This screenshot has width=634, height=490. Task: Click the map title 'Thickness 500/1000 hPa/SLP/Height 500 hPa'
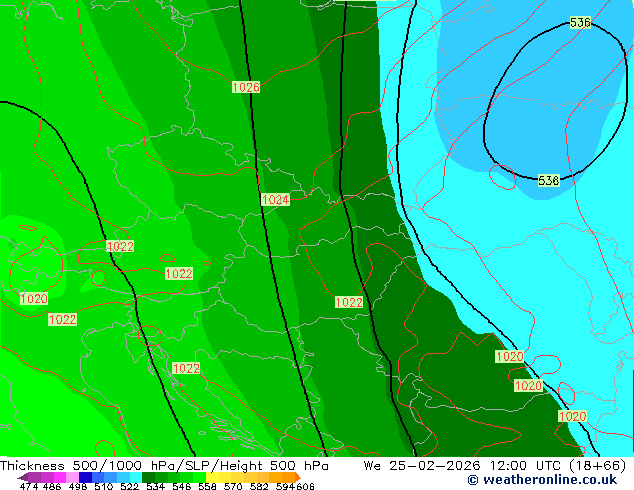coord(164,465)
